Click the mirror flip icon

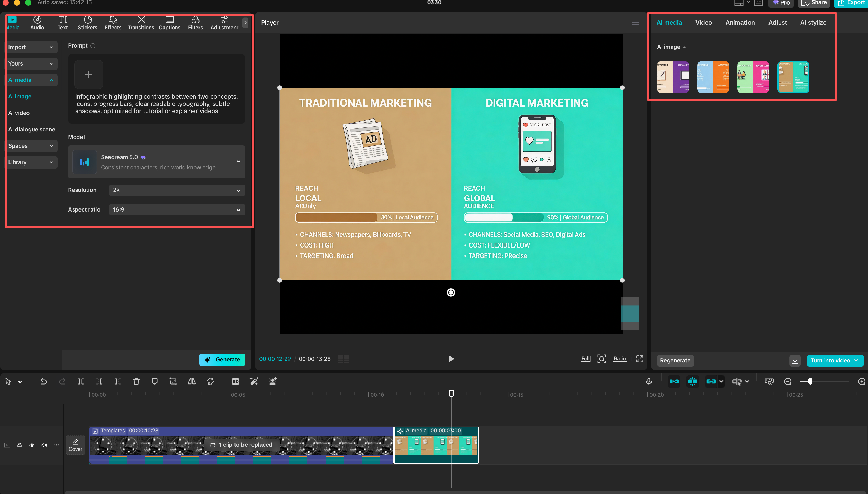192,381
